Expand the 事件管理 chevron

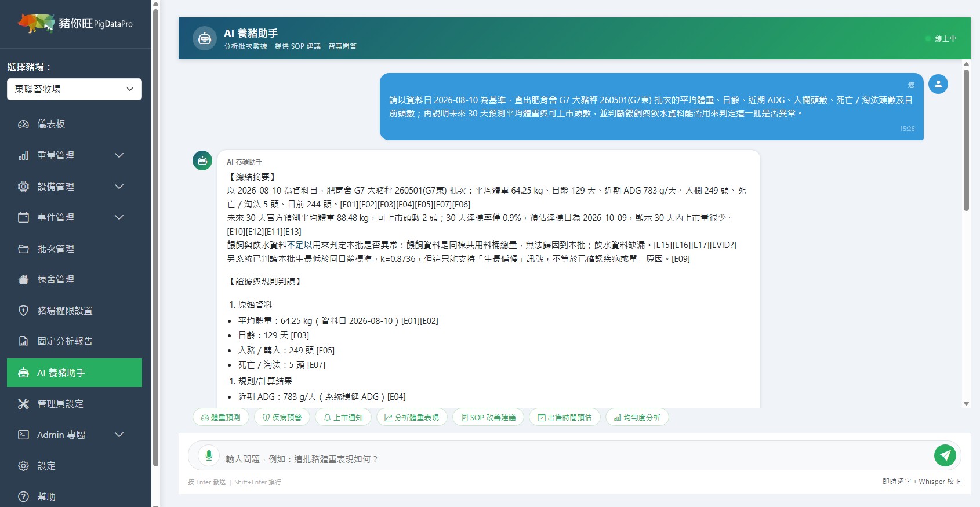pyautogui.click(x=119, y=217)
